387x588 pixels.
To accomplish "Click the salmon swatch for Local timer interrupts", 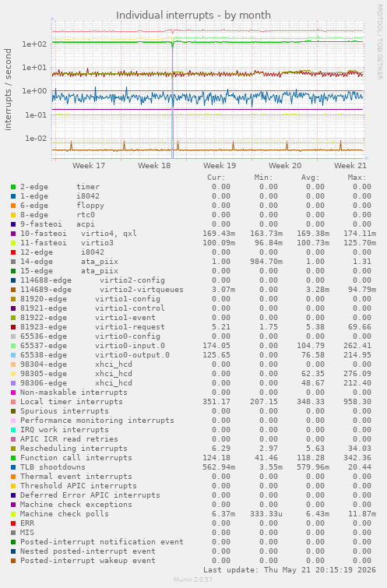I will 13,402.
